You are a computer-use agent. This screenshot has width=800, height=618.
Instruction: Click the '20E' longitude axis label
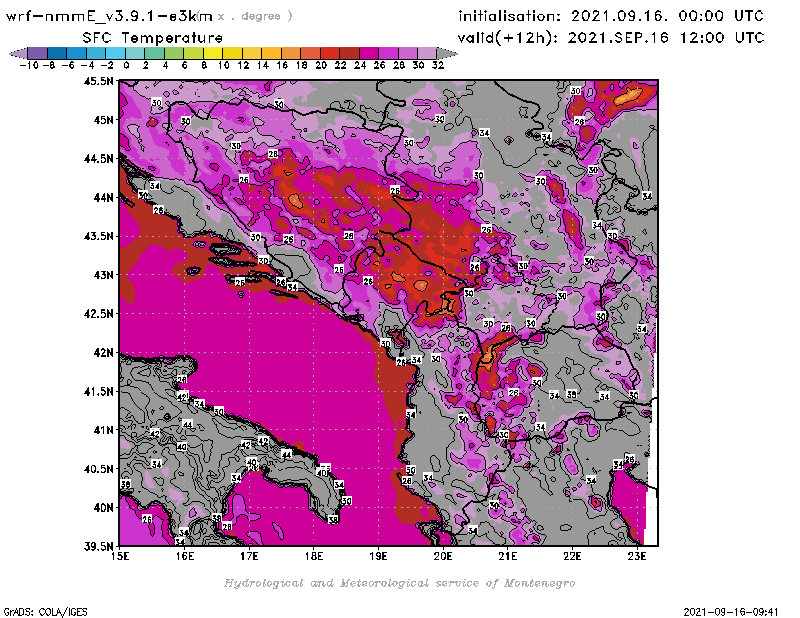(443, 556)
